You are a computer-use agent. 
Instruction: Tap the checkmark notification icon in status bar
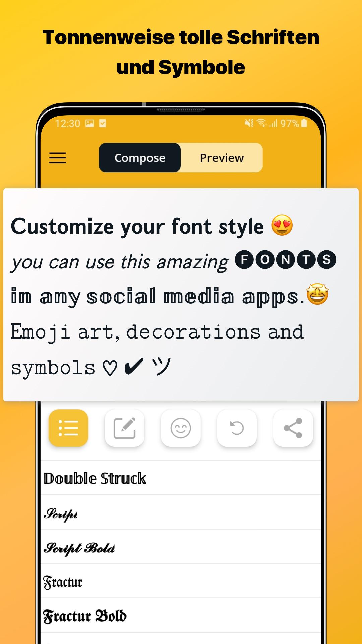click(x=103, y=123)
